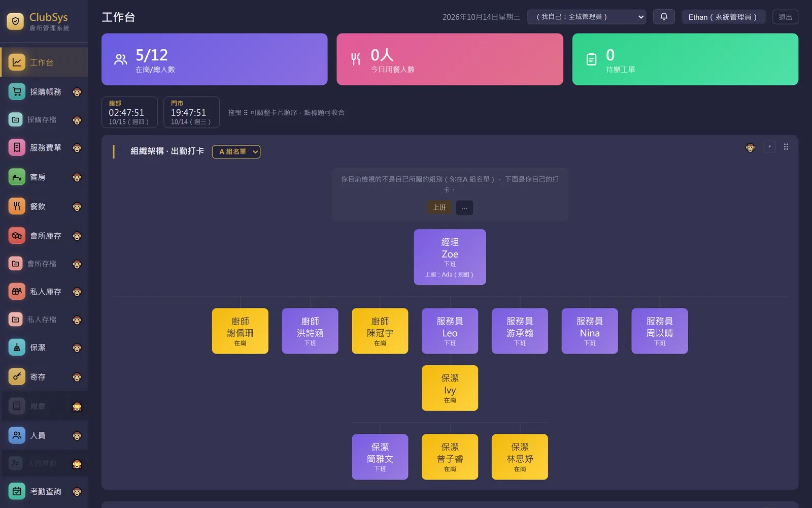Click the 保潔 cleaning icon
The width and height of the screenshot is (812, 508).
point(17,347)
